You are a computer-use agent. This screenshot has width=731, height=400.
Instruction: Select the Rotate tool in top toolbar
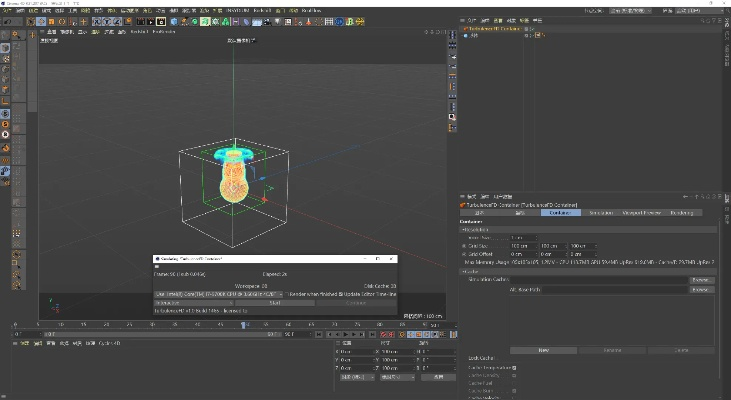62,21
